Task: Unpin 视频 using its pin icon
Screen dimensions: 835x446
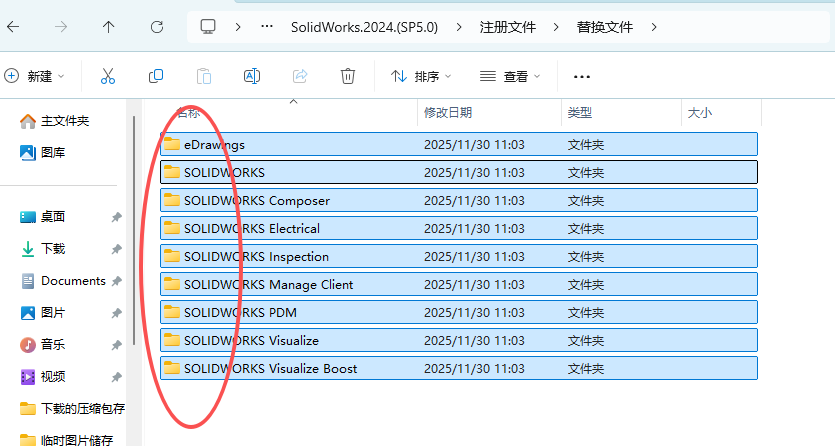Action: (117, 377)
